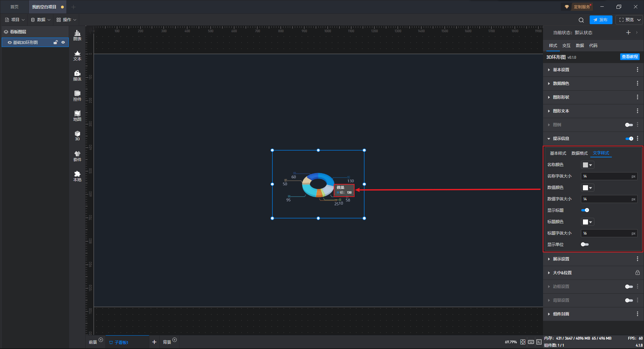
Task: Expand the 大小&位置 section
Action: pyautogui.click(x=549, y=273)
